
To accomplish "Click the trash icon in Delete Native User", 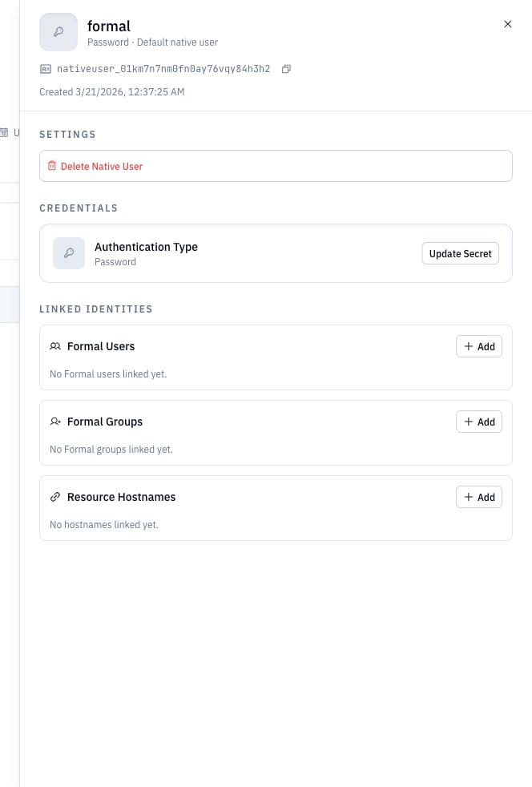I will (52, 166).
